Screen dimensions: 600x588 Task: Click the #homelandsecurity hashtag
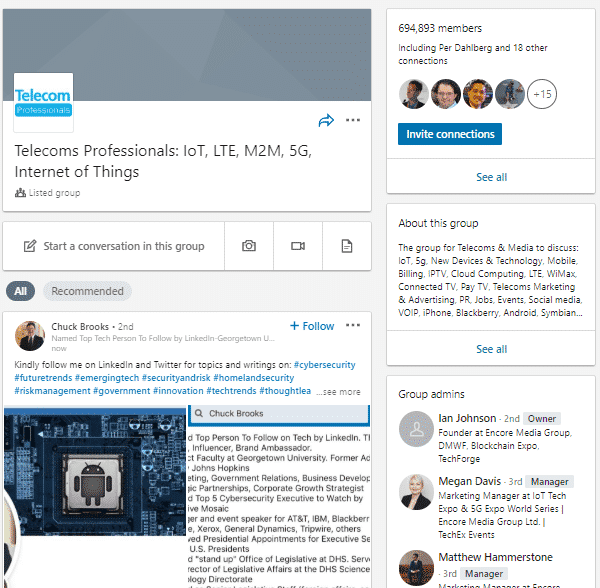(254, 378)
